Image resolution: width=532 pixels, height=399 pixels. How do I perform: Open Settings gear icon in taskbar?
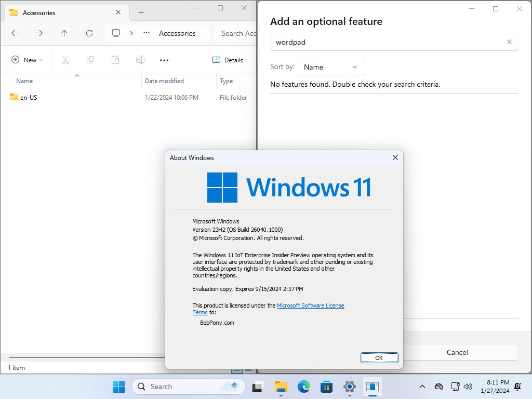(350, 387)
